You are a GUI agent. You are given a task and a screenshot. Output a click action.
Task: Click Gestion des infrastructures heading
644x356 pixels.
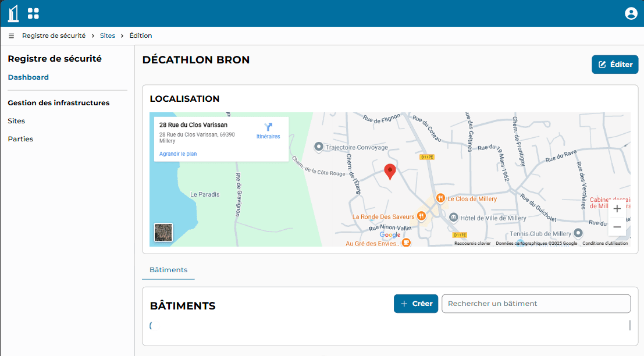tap(59, 103)
